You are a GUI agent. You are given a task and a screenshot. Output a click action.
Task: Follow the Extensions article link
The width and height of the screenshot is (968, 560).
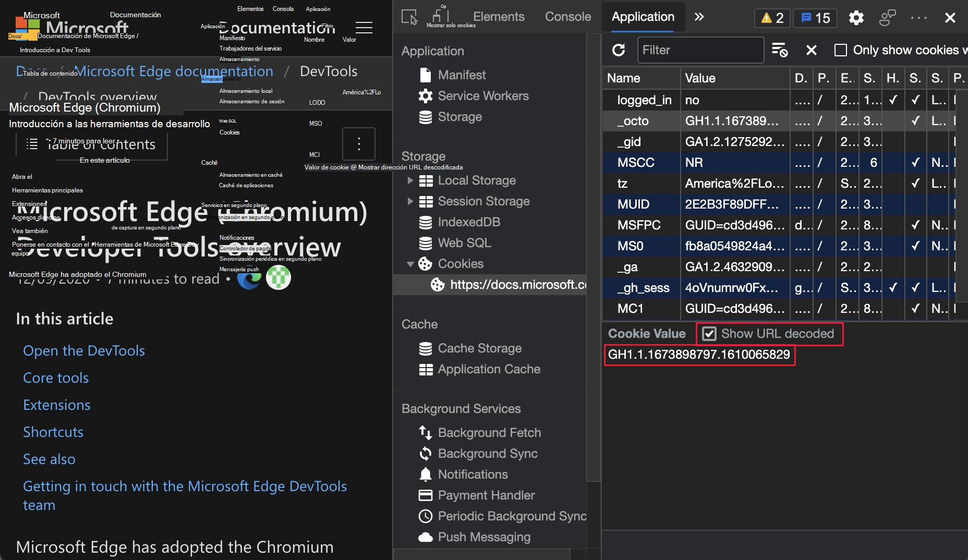coord(57,405)
